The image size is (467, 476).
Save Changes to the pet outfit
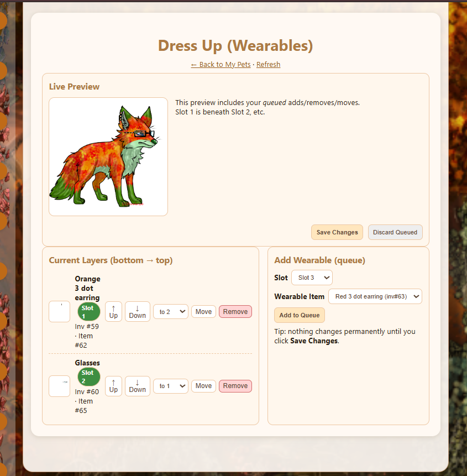point(337,232)
